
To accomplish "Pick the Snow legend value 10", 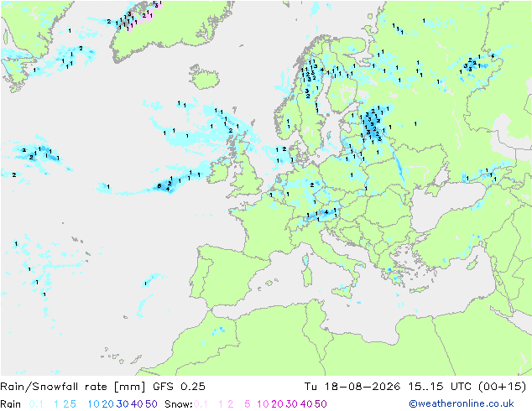I will 263,404.
